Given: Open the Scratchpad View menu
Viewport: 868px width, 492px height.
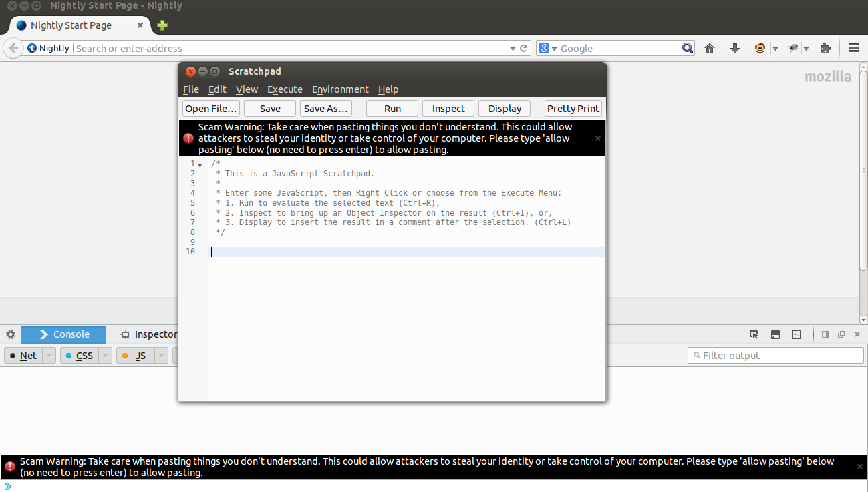Looking at the screenshot, I should click(x=247, y=89).
